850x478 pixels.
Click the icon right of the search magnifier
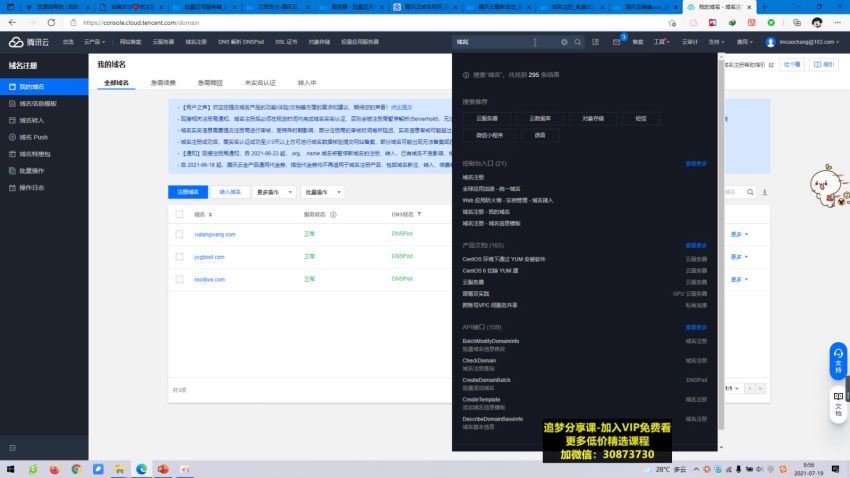(x=596, y=42)
